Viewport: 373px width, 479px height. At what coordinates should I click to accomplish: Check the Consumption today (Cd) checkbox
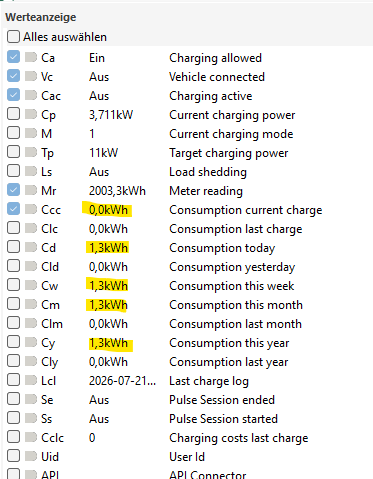pos(13,247)
